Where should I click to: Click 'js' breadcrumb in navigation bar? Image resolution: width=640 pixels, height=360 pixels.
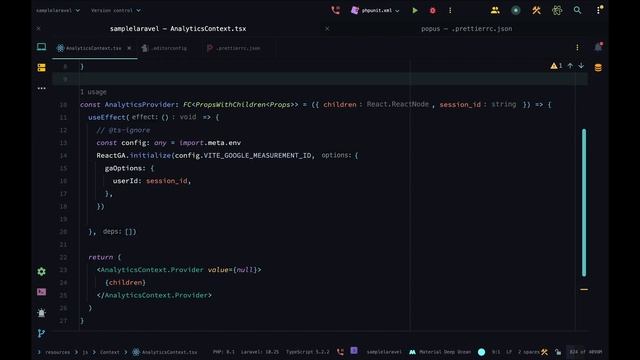85,352
